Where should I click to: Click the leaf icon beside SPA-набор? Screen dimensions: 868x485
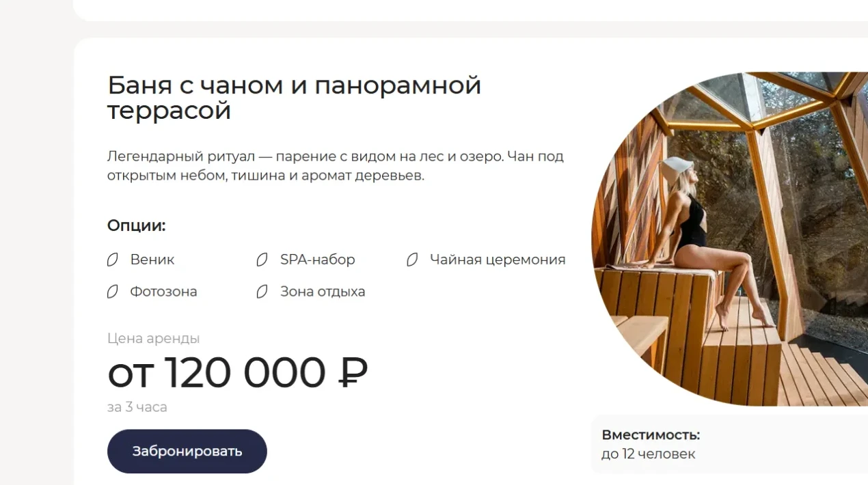click(262, 260)
